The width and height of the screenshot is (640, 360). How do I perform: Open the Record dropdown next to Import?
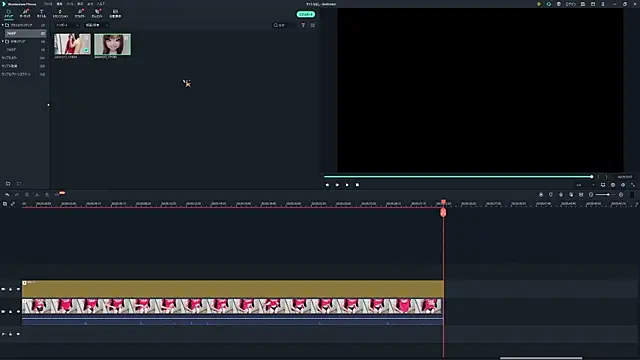tap(97, 25)
